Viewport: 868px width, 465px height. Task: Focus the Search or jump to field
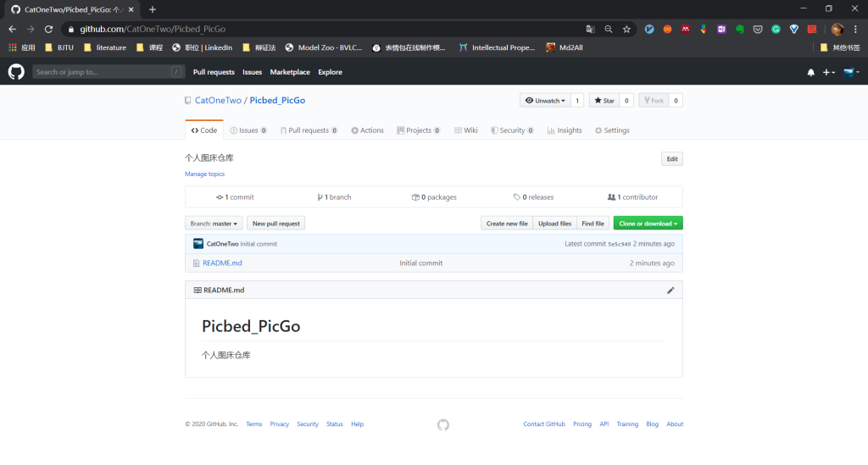[x=108, y=72]
